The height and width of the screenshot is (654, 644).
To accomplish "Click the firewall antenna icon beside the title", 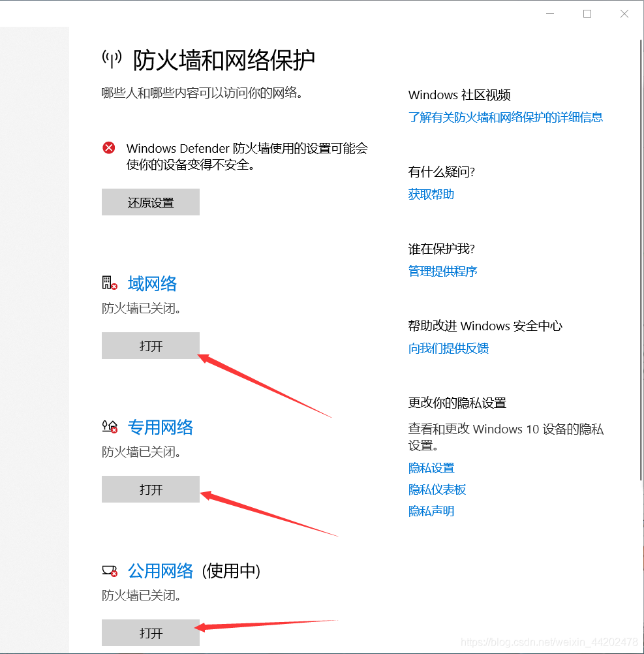I will [112, 59].
